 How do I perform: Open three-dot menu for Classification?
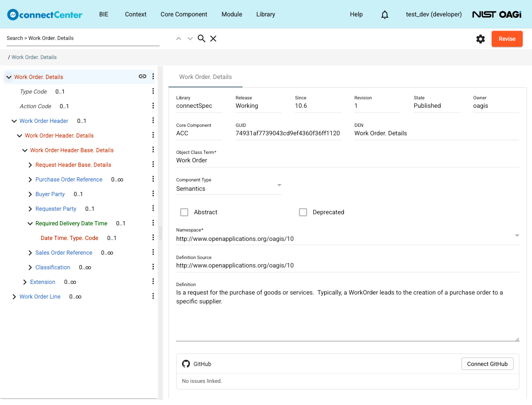click(x=153, y=267)
